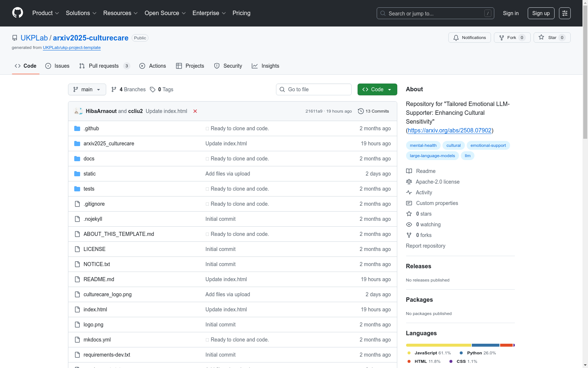Viewport: 588px width, 368px height.
Task: Open the green Code dropdown button
Action: (x=377, y=89)
